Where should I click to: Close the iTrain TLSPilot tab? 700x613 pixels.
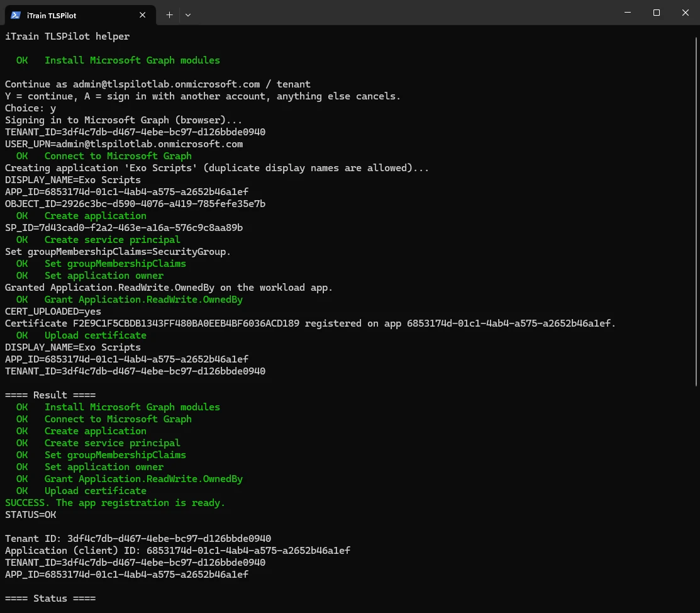tap(142, 15)
